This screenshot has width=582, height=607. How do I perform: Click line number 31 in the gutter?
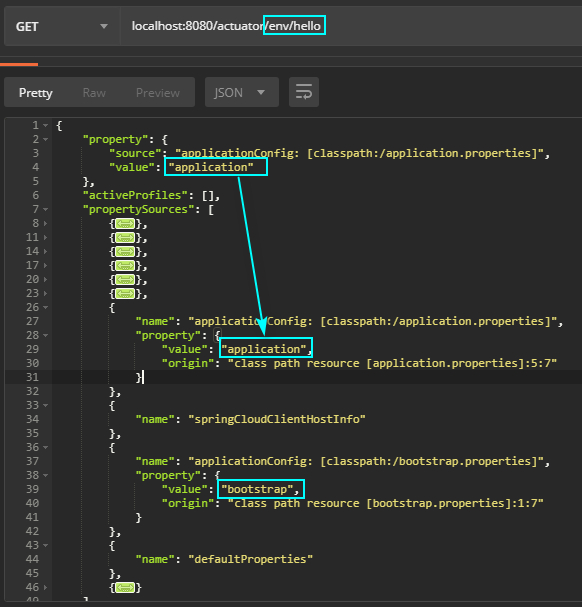[33, 377]
